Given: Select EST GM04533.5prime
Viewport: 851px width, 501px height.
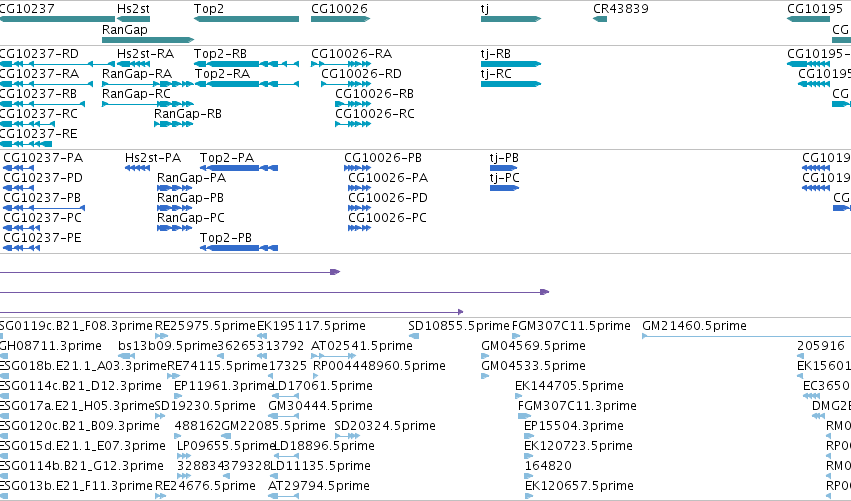Looking at the screenshot, I should (533, 366).
